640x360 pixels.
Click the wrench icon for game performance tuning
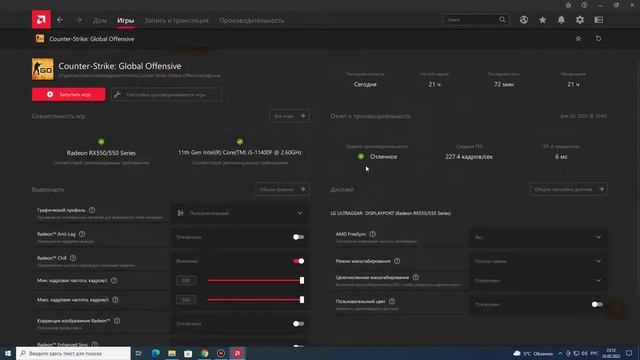(118, 94)
